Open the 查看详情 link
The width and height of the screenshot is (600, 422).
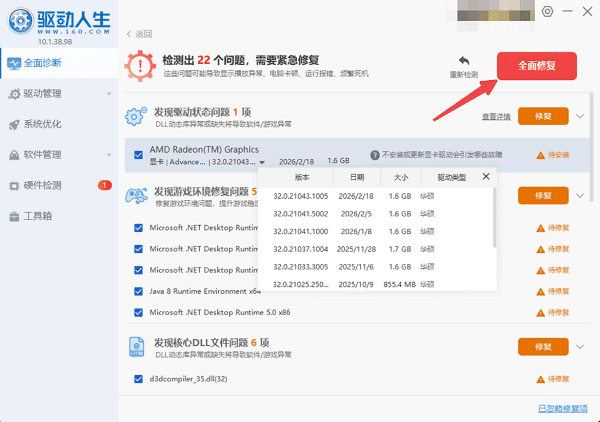(496, 117)
